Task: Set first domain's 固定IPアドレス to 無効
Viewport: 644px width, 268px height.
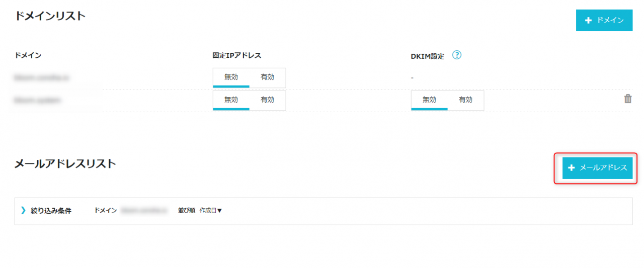Action: 231,78
